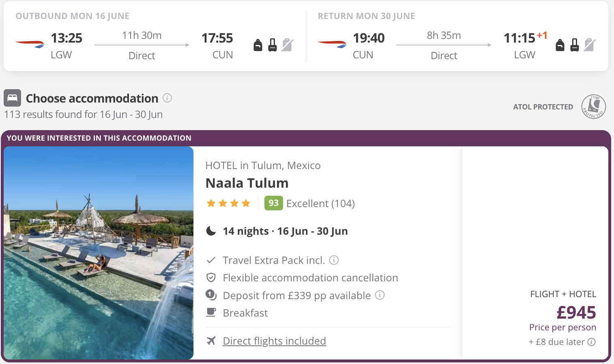Click return duration '8h 35m'

[444, 36]
